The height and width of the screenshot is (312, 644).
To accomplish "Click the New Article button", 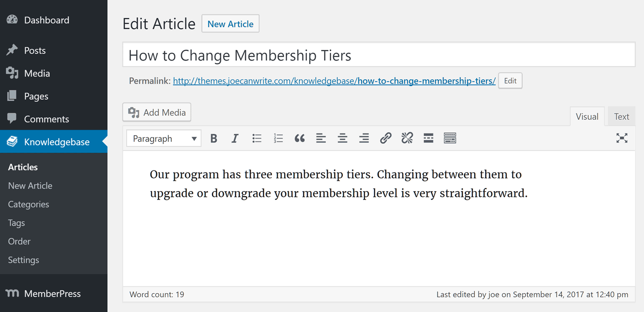I will 230,24.
